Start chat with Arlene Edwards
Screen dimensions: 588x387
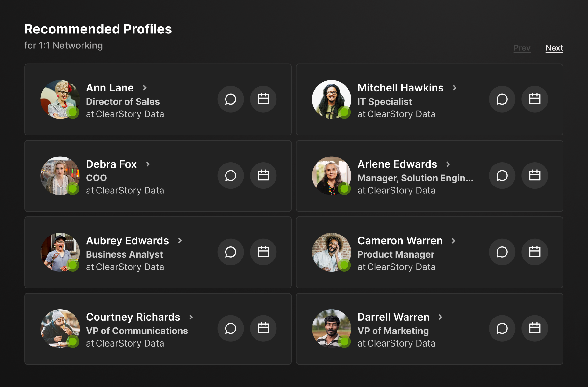click(x=502, y=176)
